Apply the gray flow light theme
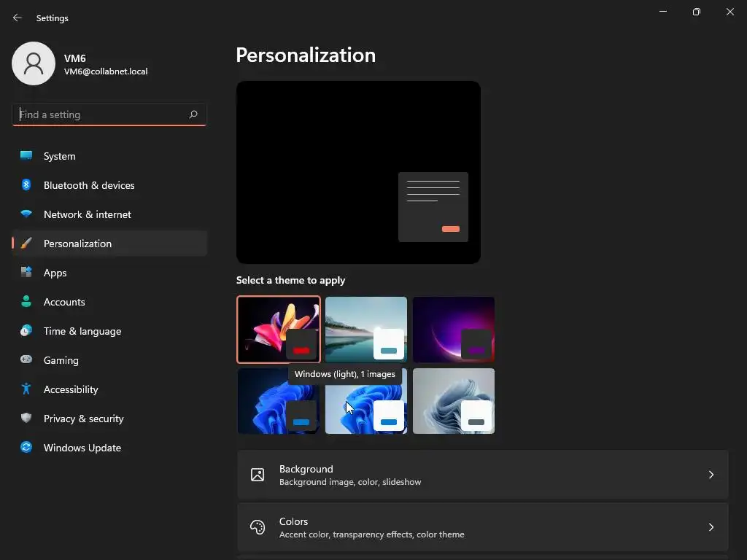747x560 pixels. pos(454,401)
